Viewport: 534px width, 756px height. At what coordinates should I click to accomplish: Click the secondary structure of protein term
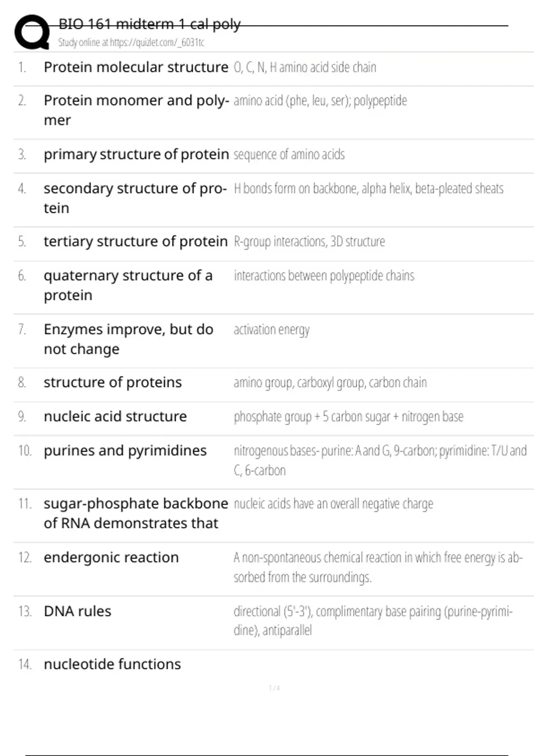pos(135,198)
